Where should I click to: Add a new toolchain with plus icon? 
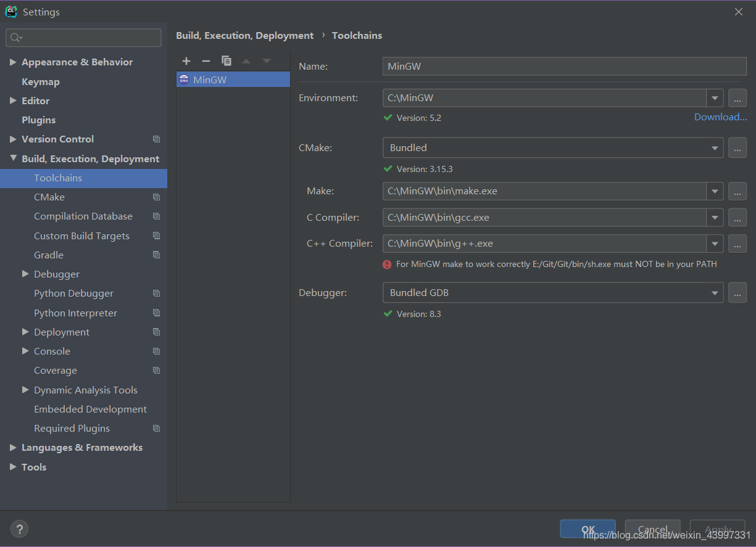tap(186, 61)
